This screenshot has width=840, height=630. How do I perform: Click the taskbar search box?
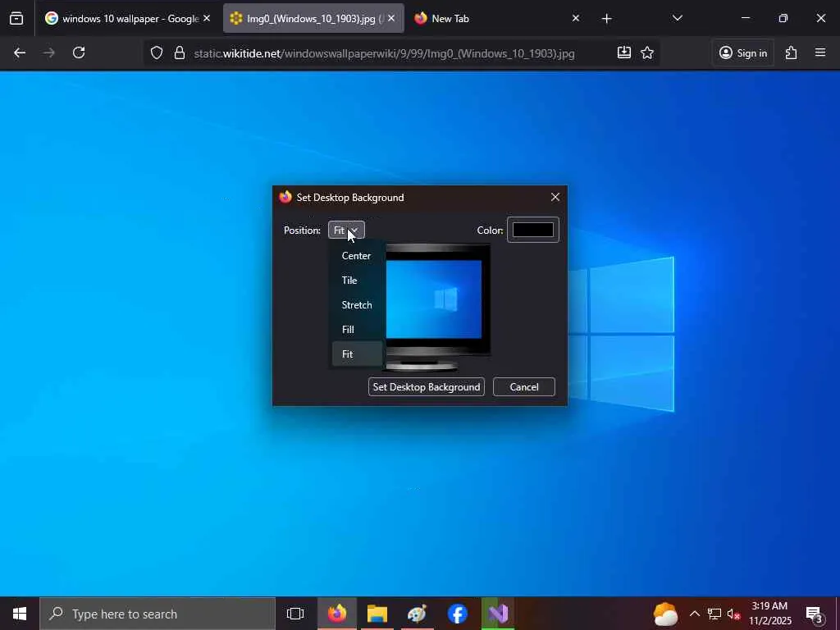click(x=157, y=614)
